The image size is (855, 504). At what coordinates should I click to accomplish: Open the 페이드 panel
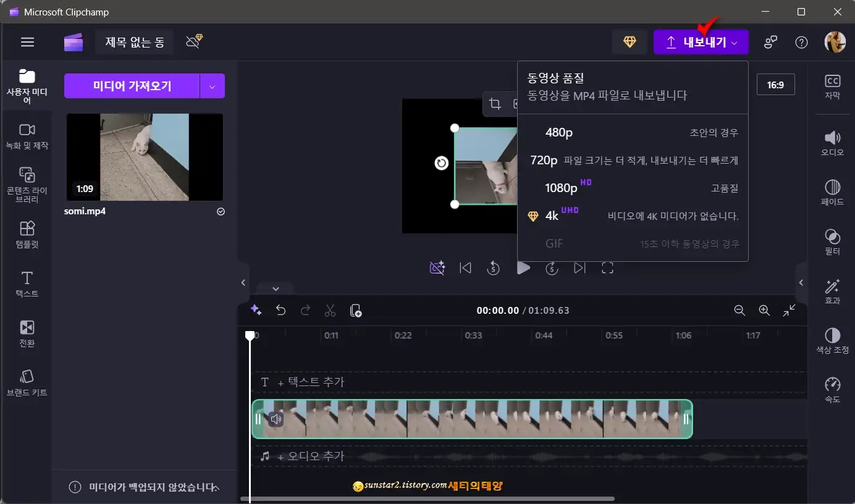833,191
